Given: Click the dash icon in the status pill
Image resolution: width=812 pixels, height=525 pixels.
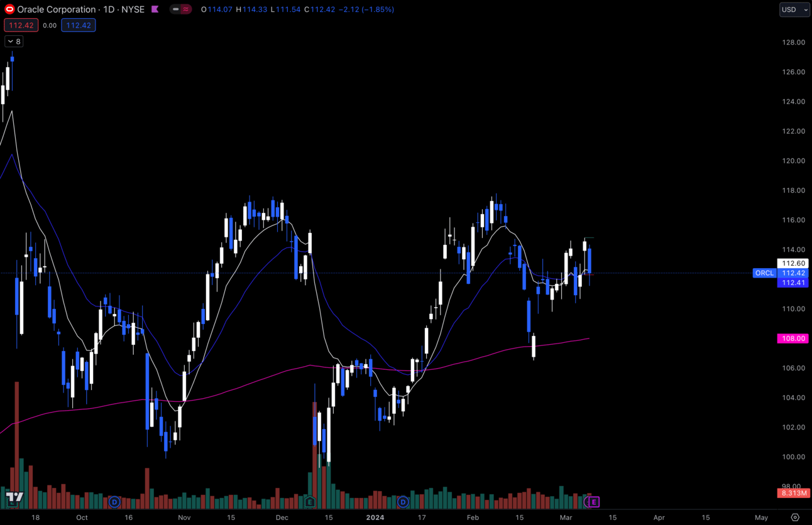Looking at the screenshot, I should [x=176, y=9].
